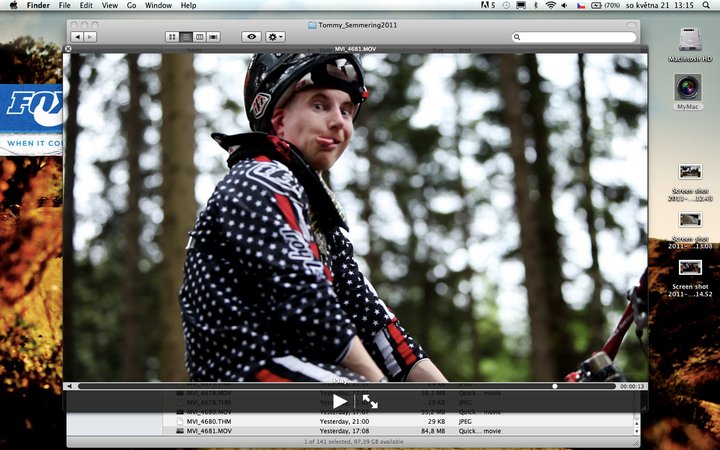Open the MyMac desktop icon
This screenshot has height=450, width=720.
pos(688,90)
